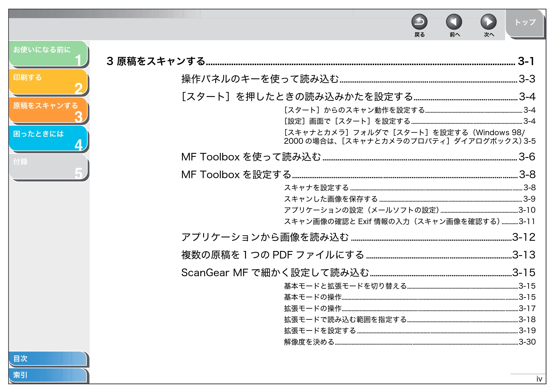
Task: Open スキャナを設定する entry 3-8
Action: [410, 188]
